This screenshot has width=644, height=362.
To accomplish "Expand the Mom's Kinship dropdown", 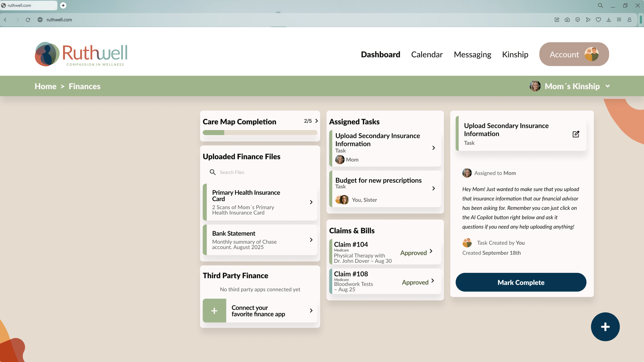I will tap(607, 86).
